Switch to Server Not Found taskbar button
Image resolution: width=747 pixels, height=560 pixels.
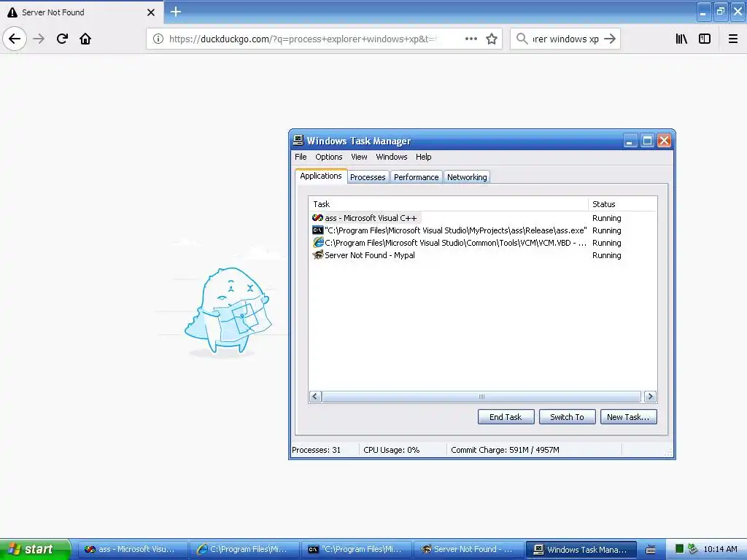tap(468, 549)
